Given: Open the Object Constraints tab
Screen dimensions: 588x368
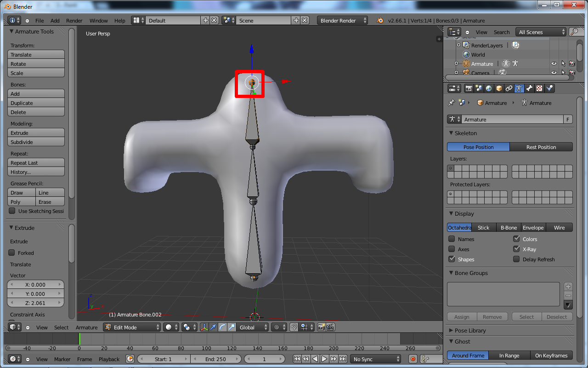Looking at the screenshot, I should point(509,88).
